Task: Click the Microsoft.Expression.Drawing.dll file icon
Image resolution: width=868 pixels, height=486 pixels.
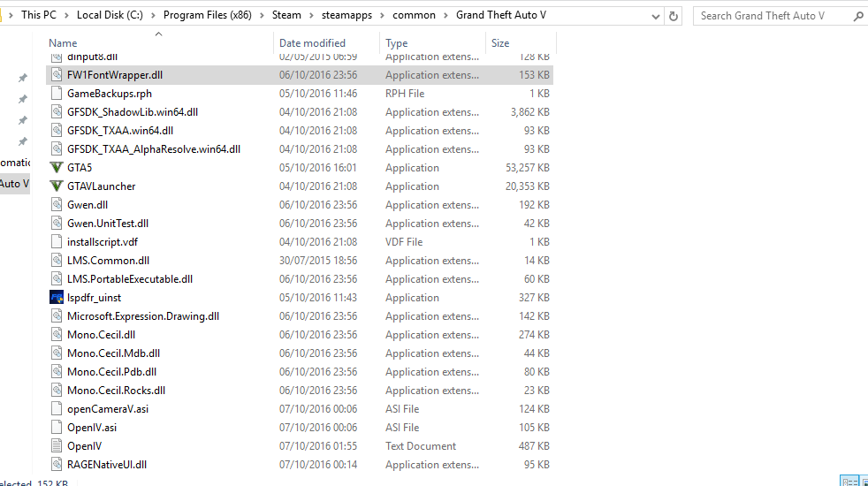Action: coord(57,316)
